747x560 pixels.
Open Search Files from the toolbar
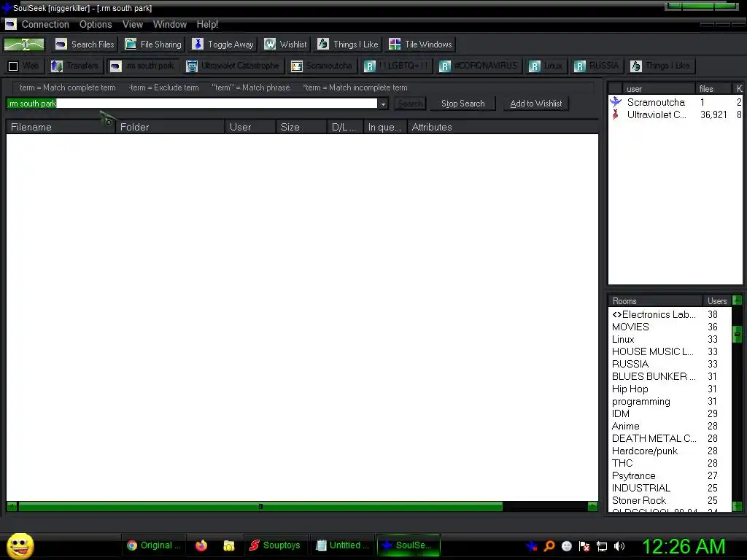[85, 44]
